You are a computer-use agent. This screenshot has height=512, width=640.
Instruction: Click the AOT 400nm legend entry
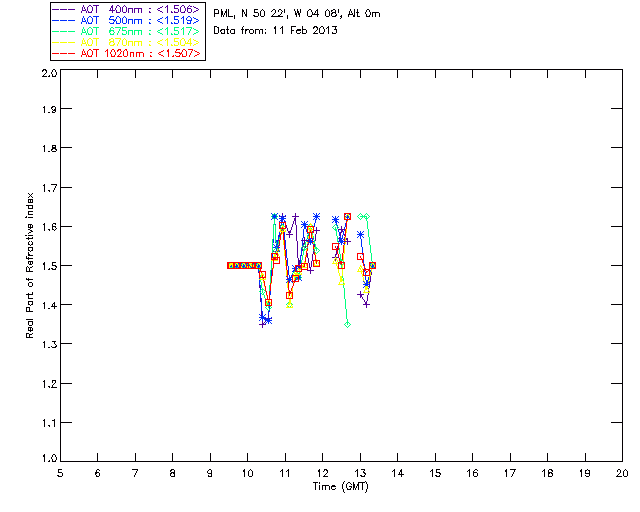[x=126, y=9]
